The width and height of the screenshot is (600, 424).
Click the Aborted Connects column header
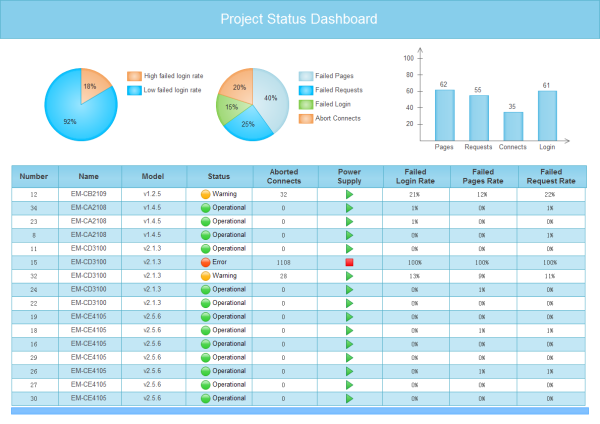point(283,176)
